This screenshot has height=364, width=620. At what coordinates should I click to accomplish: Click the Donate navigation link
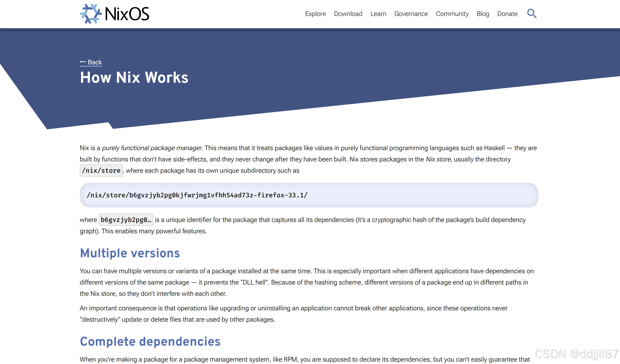(x=507, y=14)
